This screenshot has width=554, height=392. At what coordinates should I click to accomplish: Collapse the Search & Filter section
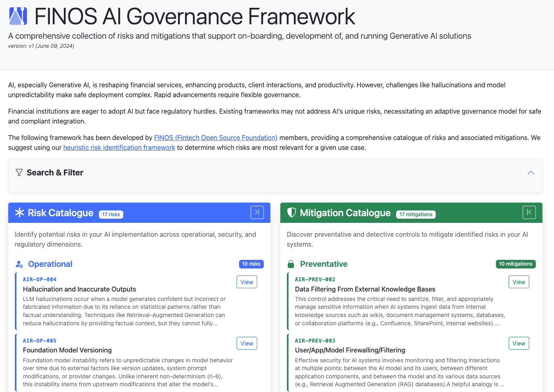(531, 173)
